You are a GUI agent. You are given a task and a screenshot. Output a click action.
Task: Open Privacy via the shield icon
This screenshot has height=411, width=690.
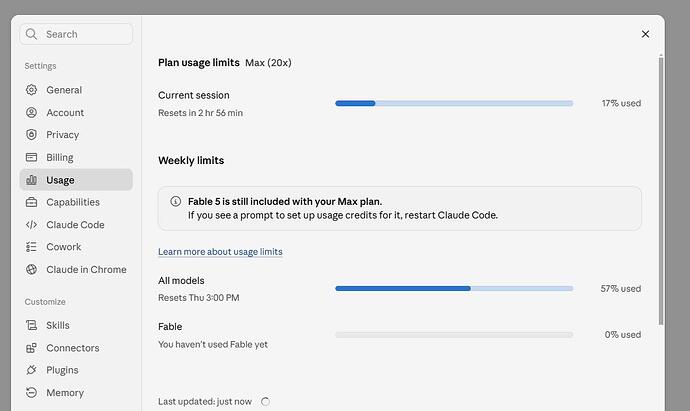tap(31, 135)
